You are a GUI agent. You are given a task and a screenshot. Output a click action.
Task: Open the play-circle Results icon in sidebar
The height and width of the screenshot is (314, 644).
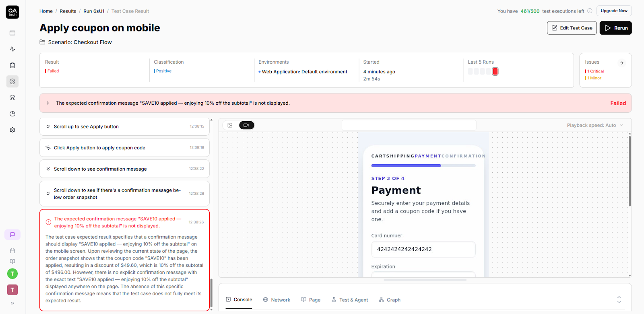pos(12,82)
